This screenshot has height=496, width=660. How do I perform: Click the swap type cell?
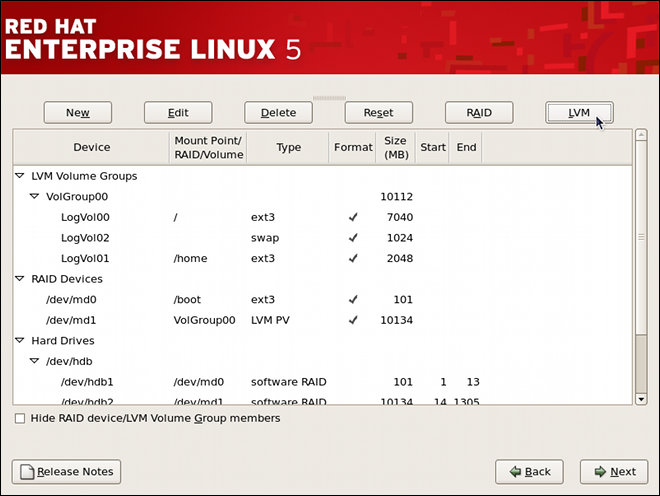tap(265, 238)
